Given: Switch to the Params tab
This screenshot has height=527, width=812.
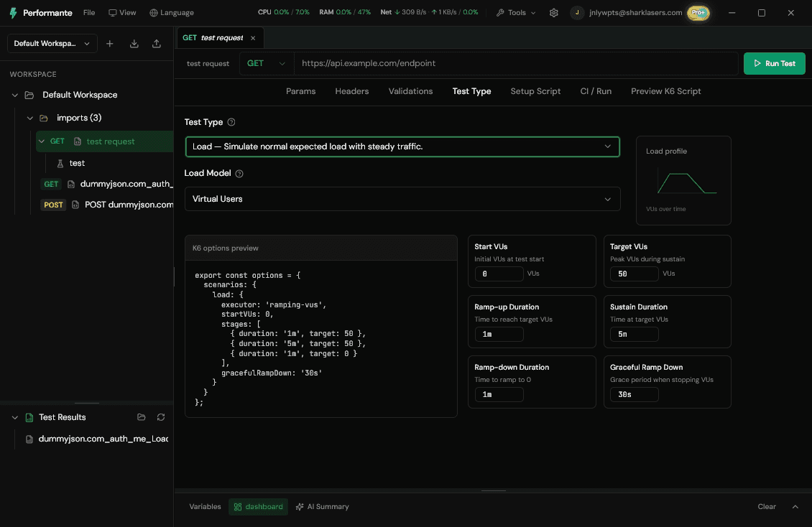Looking at the screenshot, I should click(301, 91).
